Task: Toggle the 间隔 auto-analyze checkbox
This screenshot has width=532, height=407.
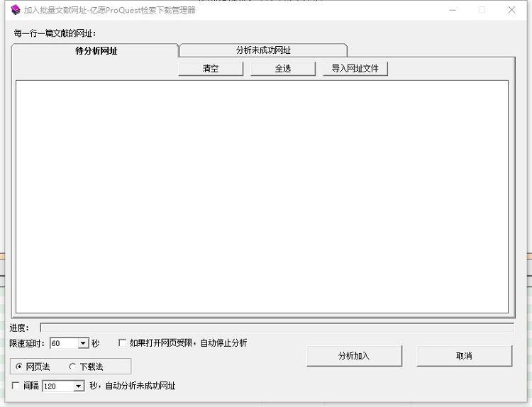Action: click(x=16, y=386)
